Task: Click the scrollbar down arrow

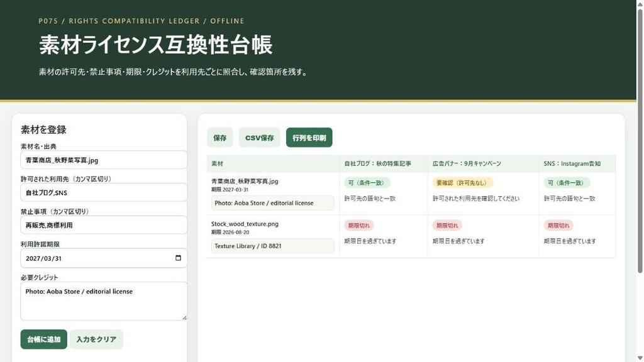Action: click(640, 358)
